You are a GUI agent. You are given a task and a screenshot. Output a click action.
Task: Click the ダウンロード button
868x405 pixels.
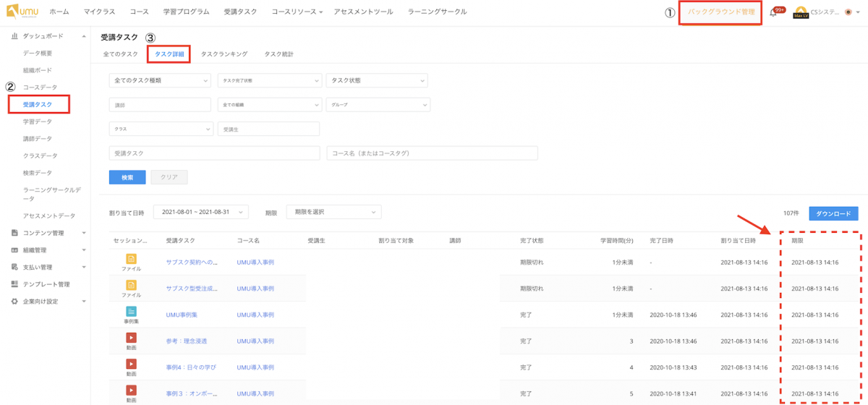click(833, 213)
